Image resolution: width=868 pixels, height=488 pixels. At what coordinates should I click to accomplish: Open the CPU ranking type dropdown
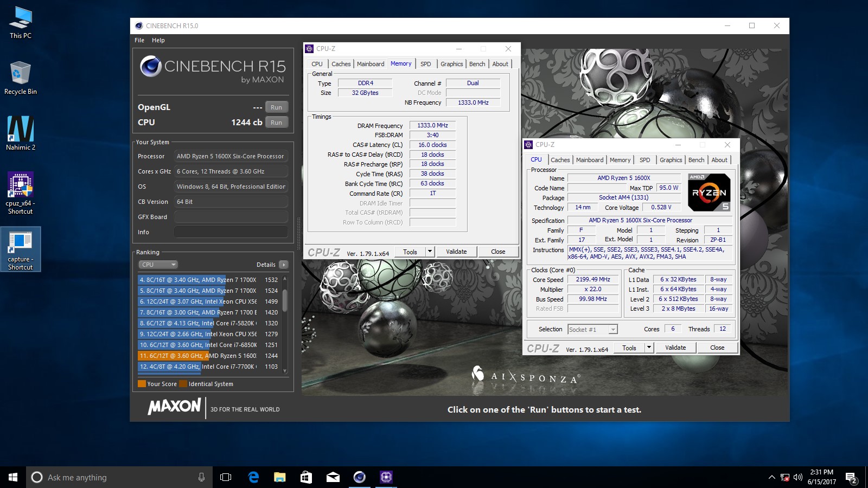(x=158, y=265)
